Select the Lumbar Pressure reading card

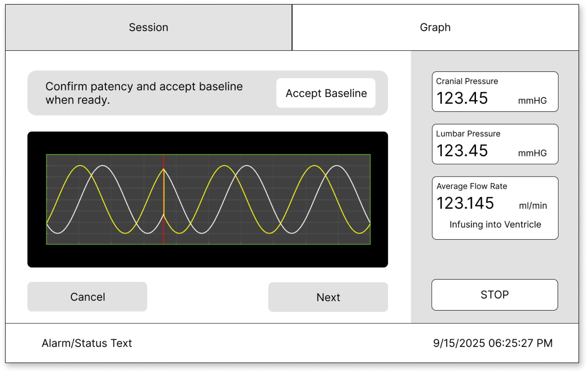(495, 144)
